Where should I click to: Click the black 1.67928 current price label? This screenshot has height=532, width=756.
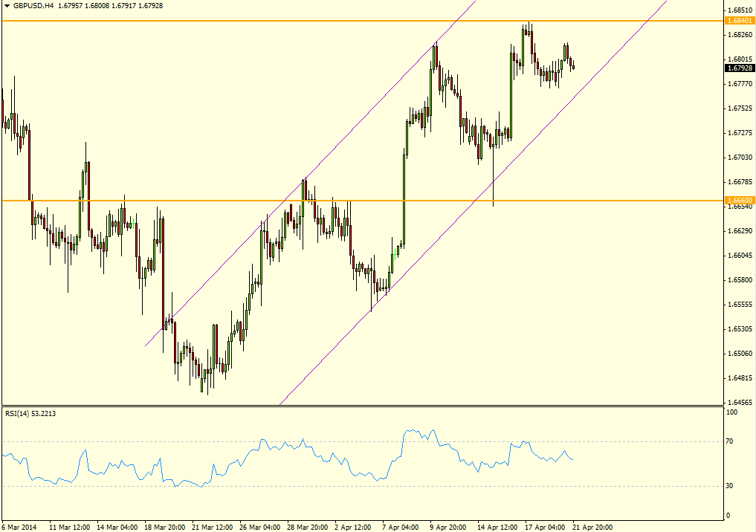(x=739, y=68)
